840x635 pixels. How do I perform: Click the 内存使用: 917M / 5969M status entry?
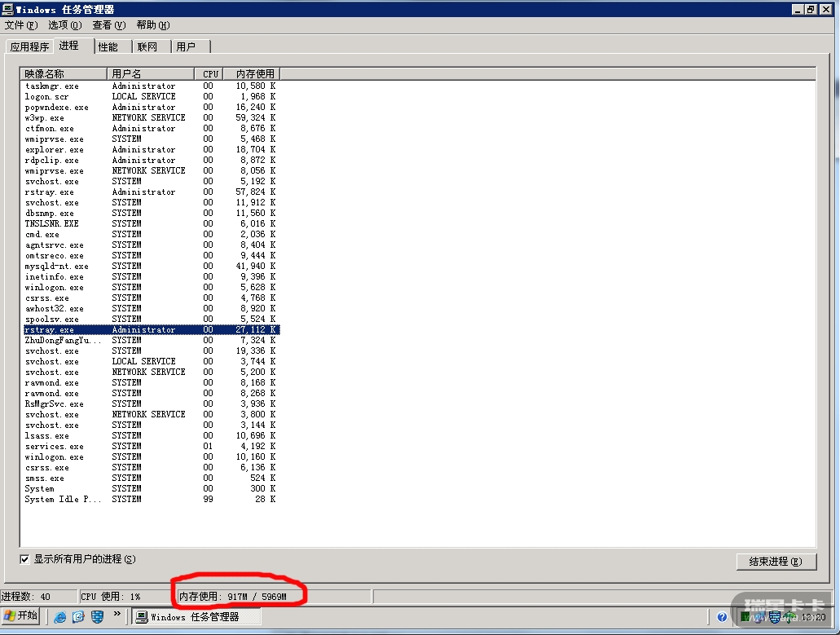[273, 597]
